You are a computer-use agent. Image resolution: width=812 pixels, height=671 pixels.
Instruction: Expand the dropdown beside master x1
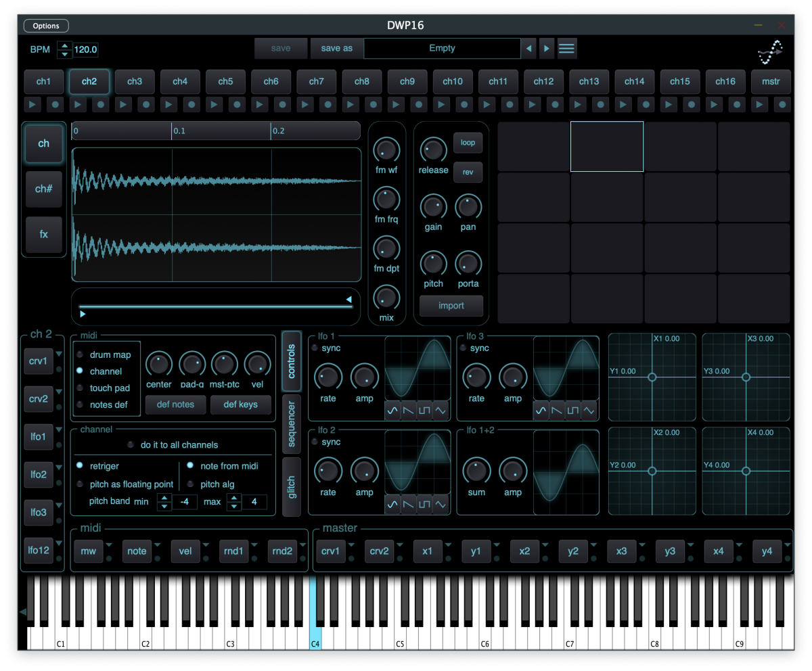tap(448, 544)
